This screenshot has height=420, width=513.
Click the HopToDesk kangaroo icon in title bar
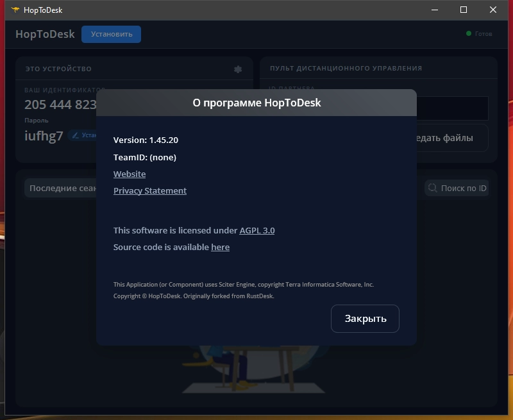tap(15, 10)
